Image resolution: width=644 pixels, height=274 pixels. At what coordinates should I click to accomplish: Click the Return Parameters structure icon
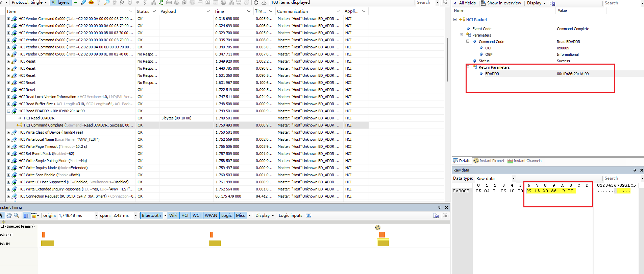475,67
